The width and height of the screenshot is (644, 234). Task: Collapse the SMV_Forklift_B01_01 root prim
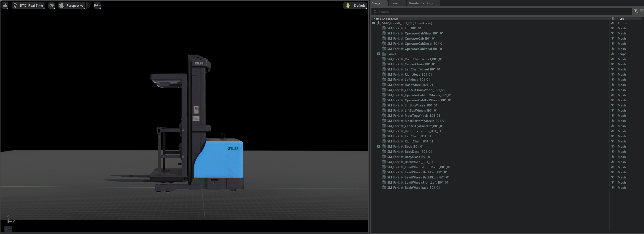pos(373,23)
